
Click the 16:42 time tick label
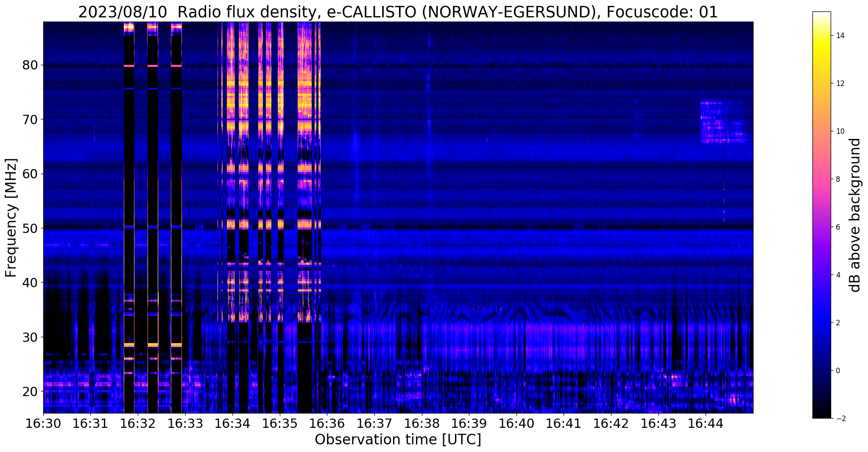click(611, 424)
